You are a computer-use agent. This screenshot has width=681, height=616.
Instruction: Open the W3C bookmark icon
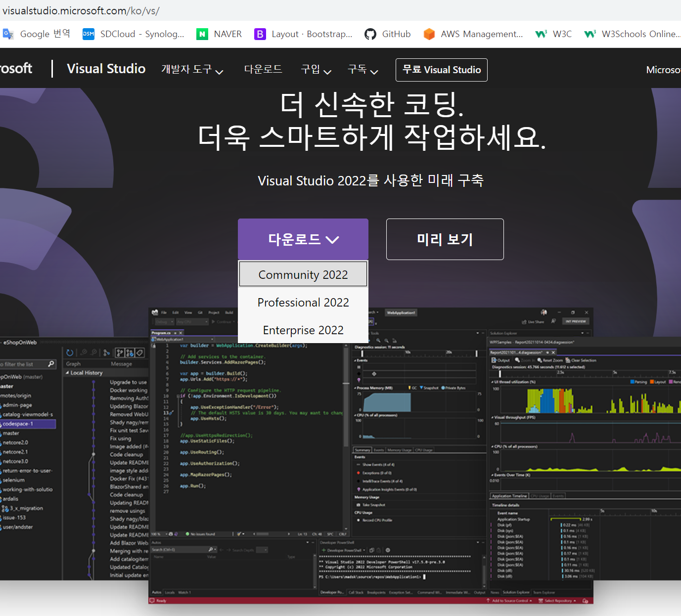pos(541,34)
